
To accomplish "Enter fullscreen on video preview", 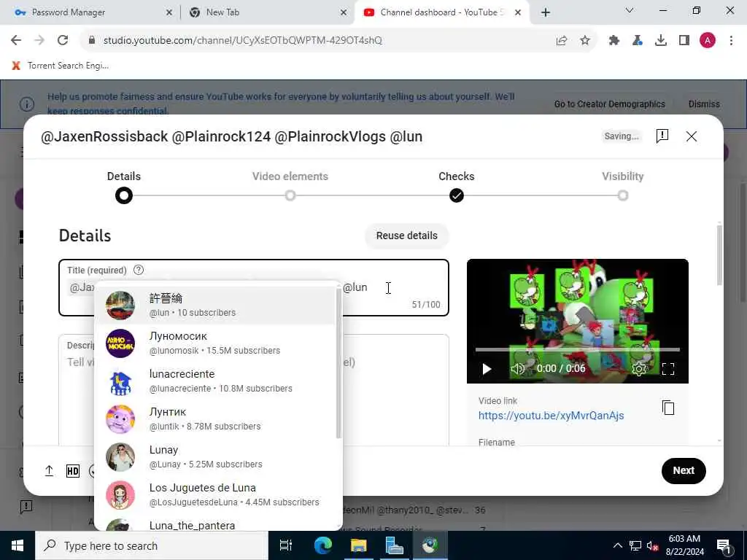I will click(668, 368).
